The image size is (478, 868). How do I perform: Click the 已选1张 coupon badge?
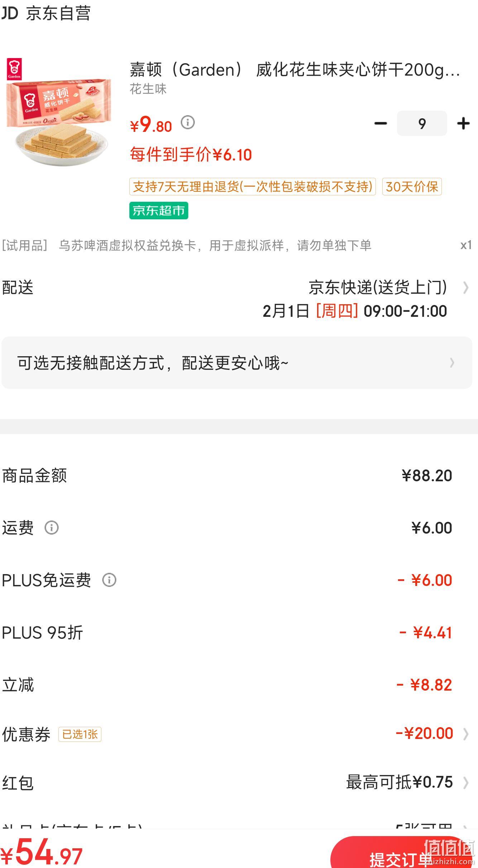pos(80,734)
